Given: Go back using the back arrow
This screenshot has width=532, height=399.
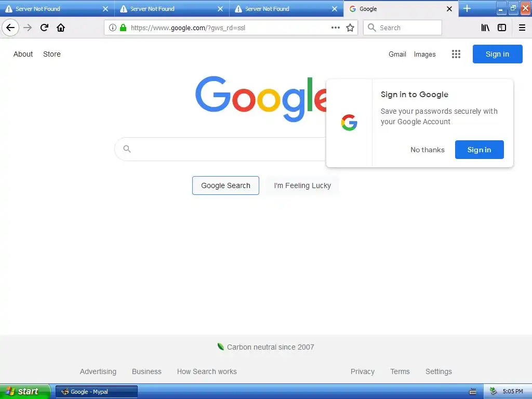Looking at the screenshot, I should [10, 28].
